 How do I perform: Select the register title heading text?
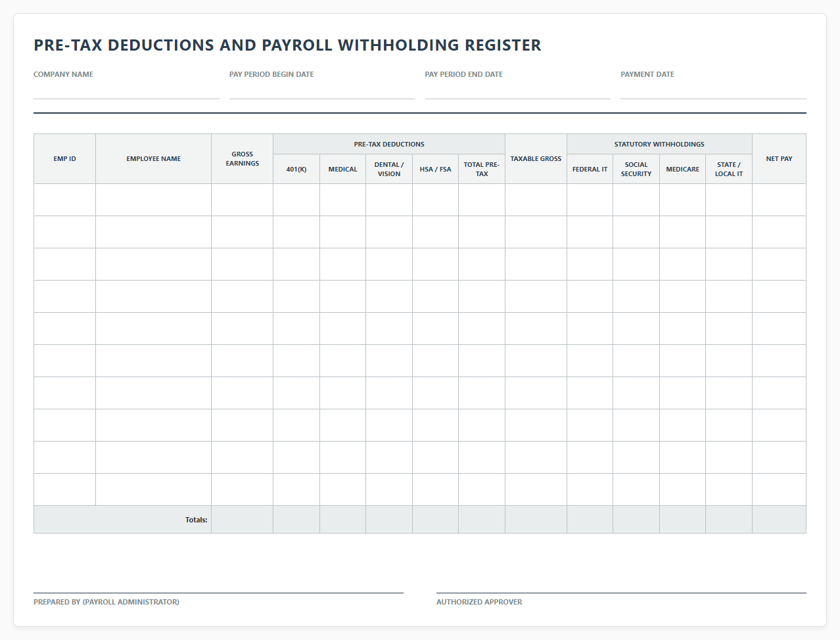click(x=287, y=45)
